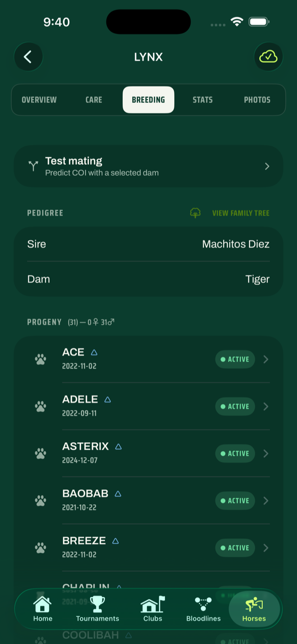Click View Family Tree link
Viewport: 297px width, 644px height.
[241, 213]
